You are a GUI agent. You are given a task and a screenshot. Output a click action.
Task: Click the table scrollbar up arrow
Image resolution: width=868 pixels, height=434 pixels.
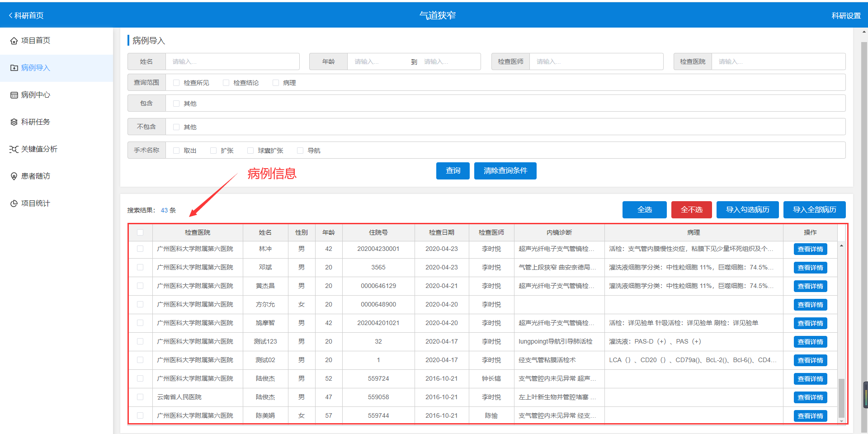[x=841, y=245]
